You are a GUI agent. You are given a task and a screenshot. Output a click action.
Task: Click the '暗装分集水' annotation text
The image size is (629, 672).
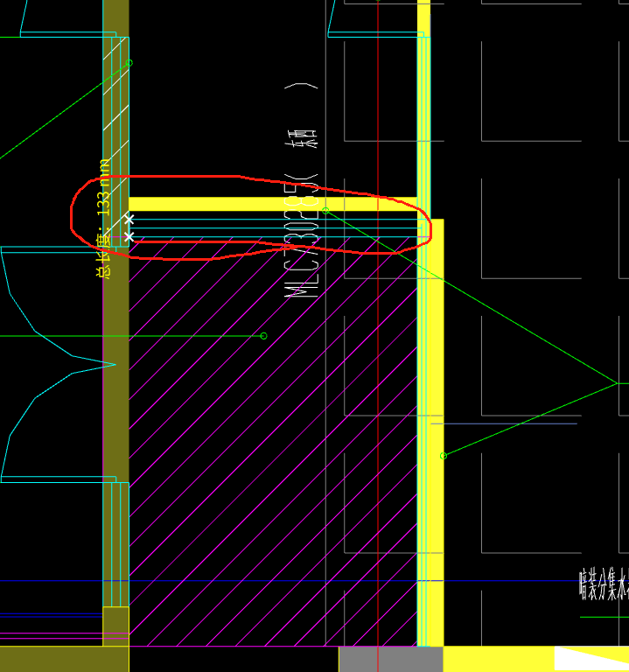pyautogui.click(x=605, y=584)
